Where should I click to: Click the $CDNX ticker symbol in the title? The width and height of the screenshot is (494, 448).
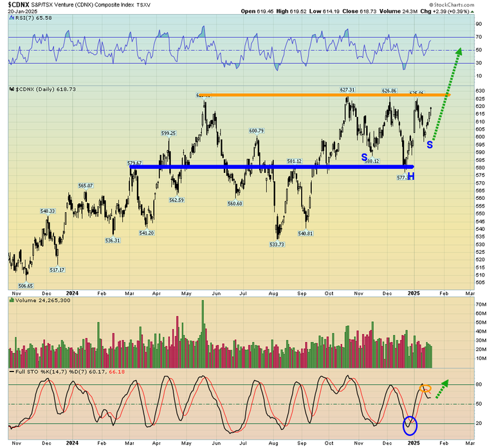(21, 4)
